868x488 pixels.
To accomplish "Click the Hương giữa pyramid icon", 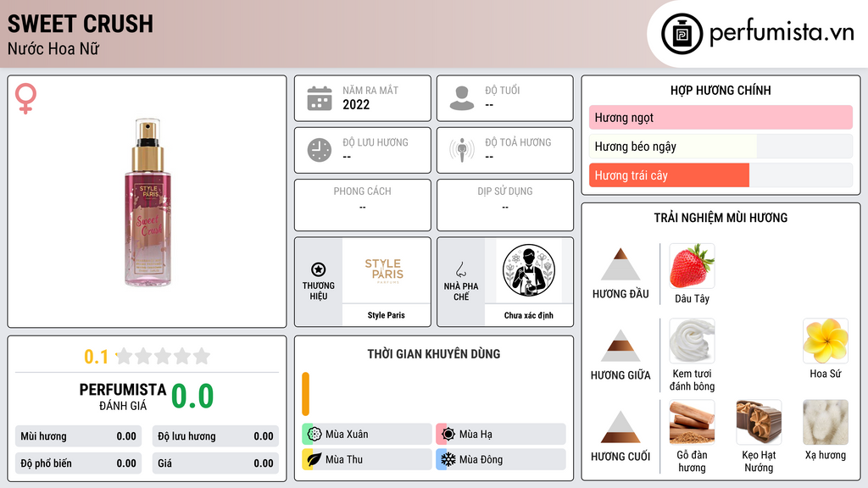I will click(620, 346).
